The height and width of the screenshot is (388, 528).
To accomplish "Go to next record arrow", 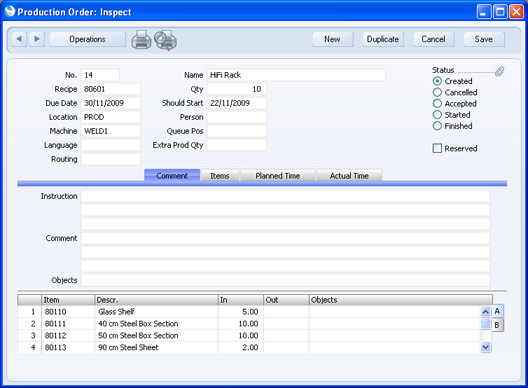I will coord(37,39).
